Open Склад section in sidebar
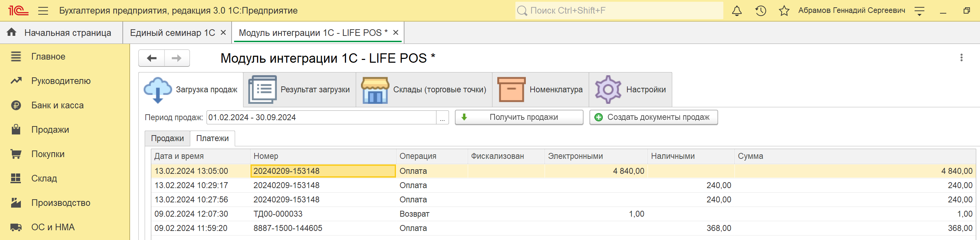Viewport: 980px width, 240px height. 65,179
